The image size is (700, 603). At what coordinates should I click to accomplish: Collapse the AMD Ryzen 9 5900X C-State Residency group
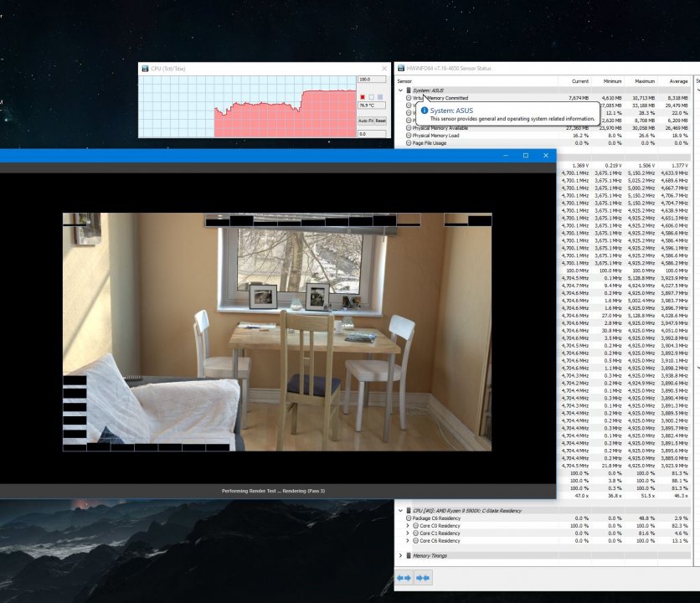(400, 510)
